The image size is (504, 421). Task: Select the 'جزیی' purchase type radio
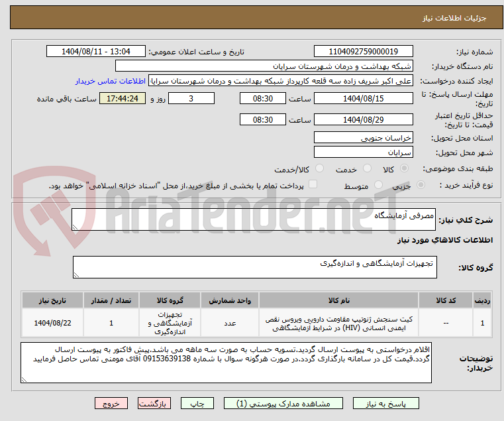click(421, 185)
